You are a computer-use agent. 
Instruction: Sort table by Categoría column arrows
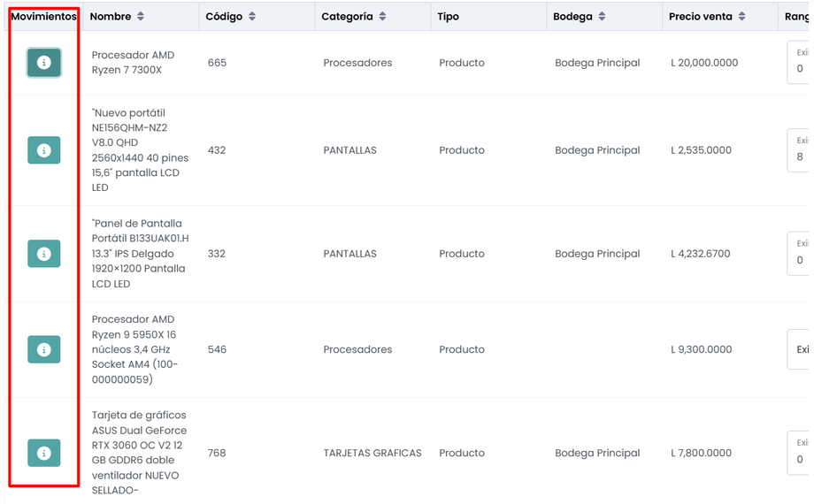(x=382, y=17)
